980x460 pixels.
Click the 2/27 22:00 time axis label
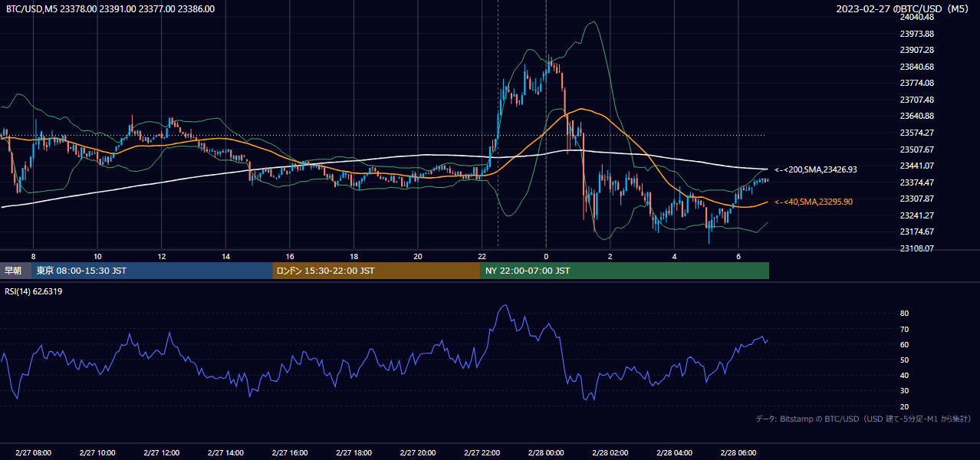(482, 453)
